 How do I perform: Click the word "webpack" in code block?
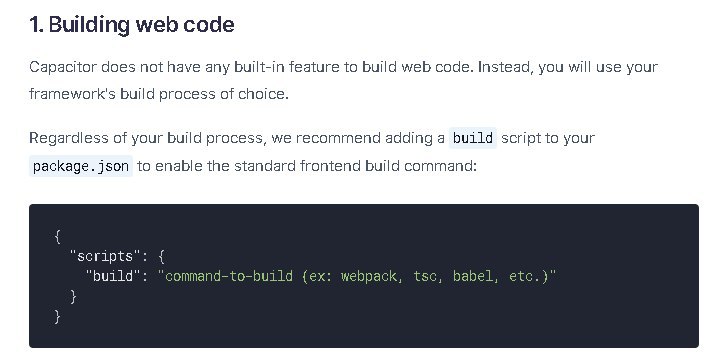[x=369, y=277]
